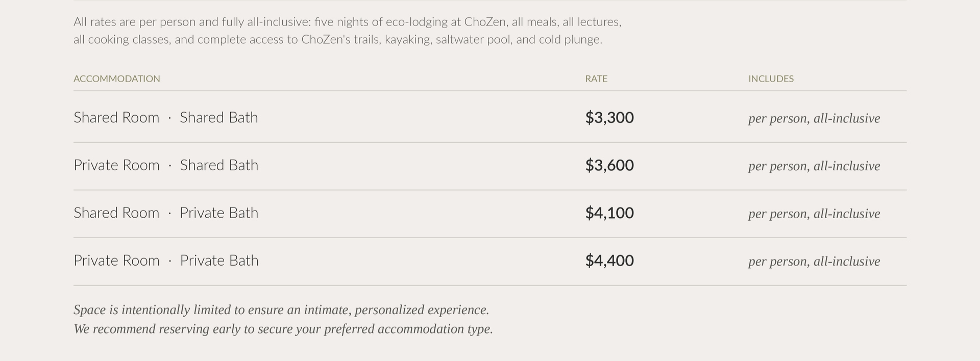The width and height of the screenshot is (980, 361).
Task: Click the ACCOMMODATION column header
Action: pyautogui.click(x=116, y=79)
